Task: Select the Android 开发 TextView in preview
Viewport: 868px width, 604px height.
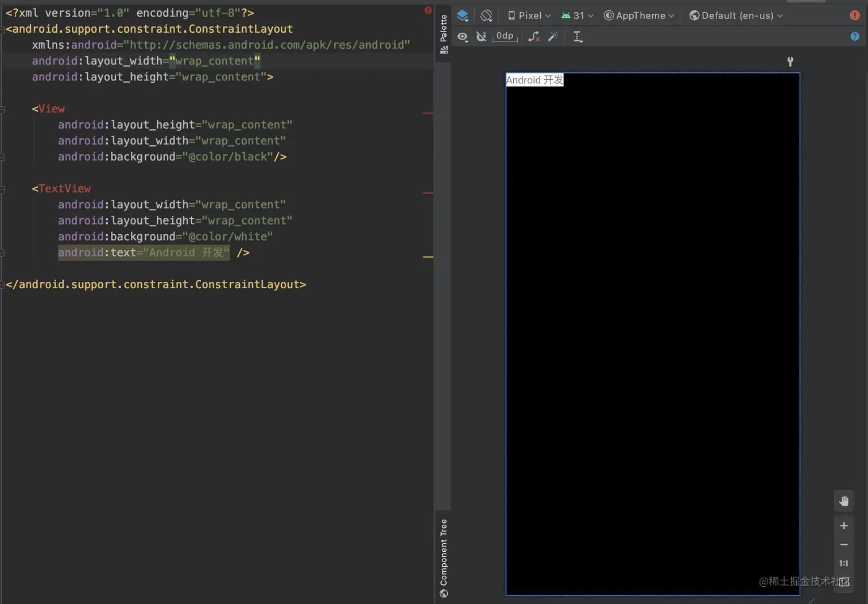Action: 534,80
